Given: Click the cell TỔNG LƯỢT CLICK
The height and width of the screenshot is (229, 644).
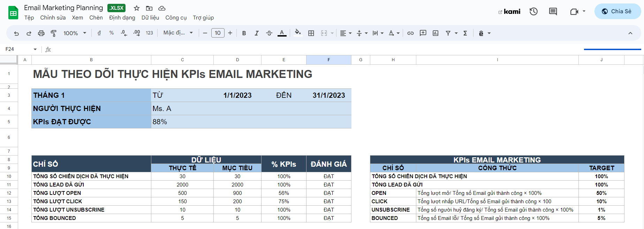Looking at the screenshot, I should click(91, 202).
